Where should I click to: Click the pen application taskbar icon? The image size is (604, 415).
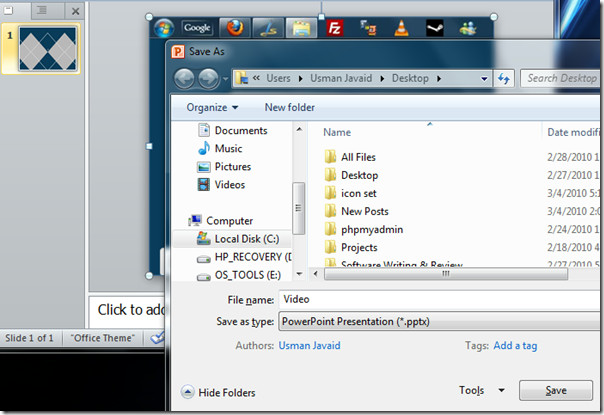click(x=268, y=28)
